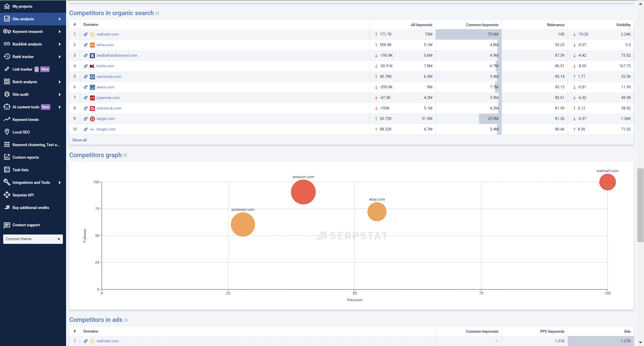Select the amazon.com bubble in the graph
644x346 pixels.
[x=303, y=192]
